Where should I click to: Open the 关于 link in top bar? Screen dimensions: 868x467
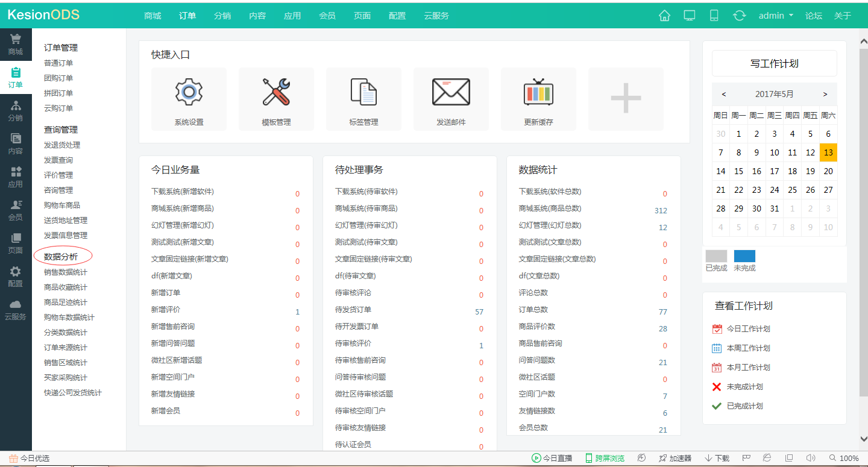843,16
